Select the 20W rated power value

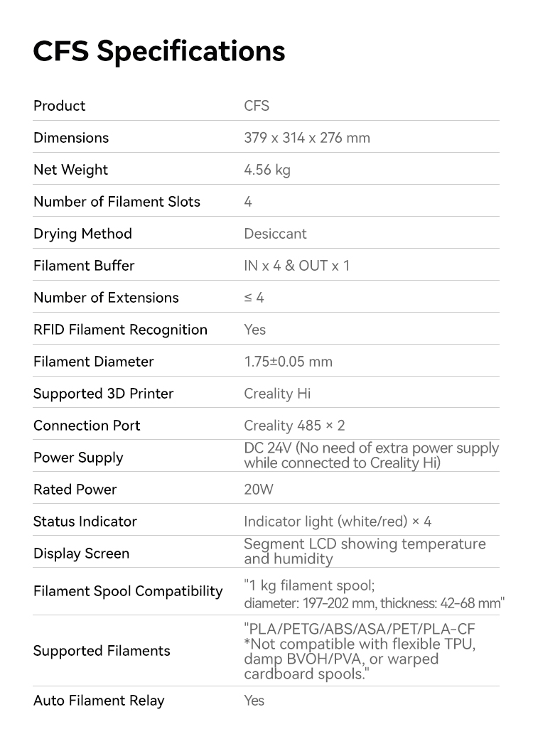[x=258, y=490]
